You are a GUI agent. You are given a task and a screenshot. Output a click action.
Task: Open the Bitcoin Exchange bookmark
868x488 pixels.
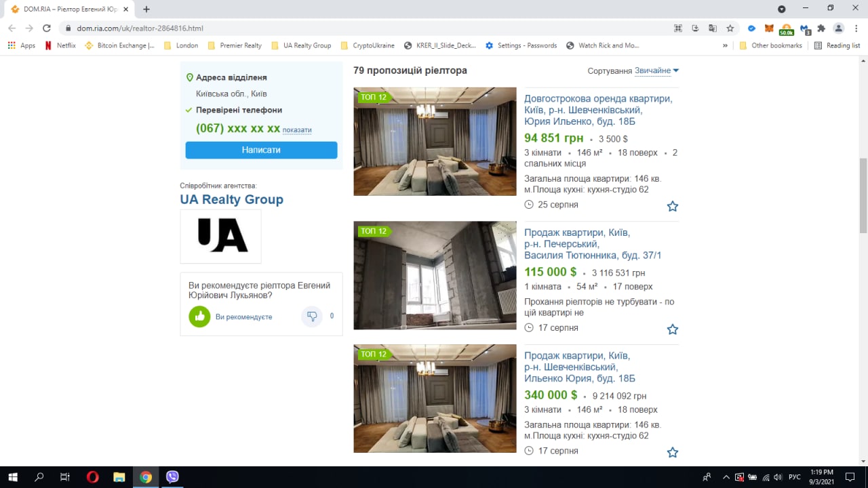point(119,45)
